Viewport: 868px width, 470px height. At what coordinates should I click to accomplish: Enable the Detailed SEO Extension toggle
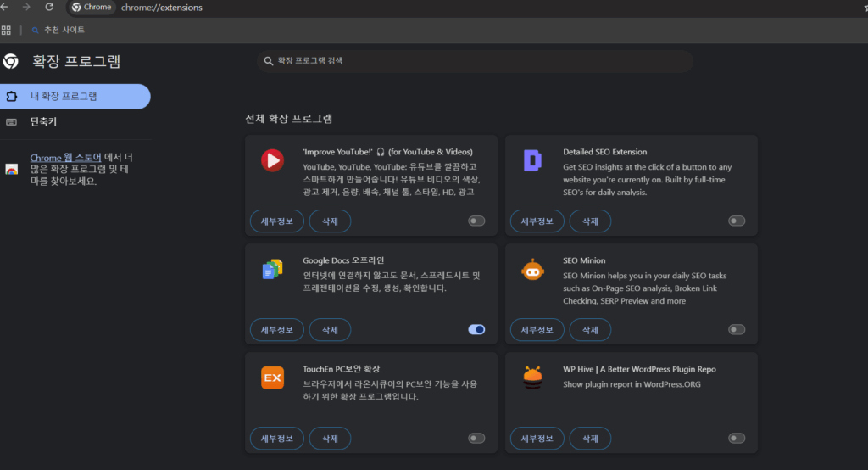coord(737,221)
